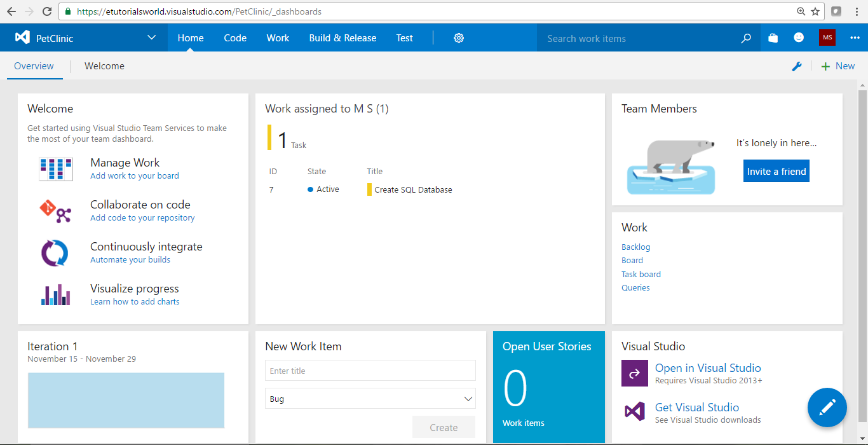Click the Enter title input field
Image resolution: width=868 pixels, height=445 pixels.
[x=370, y=371]
